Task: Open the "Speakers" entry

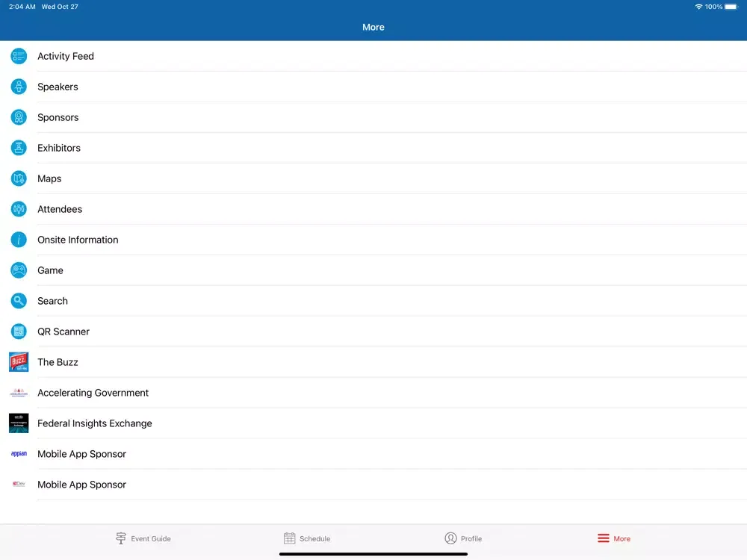Action: pyautogui.click(x=373, y=87)
